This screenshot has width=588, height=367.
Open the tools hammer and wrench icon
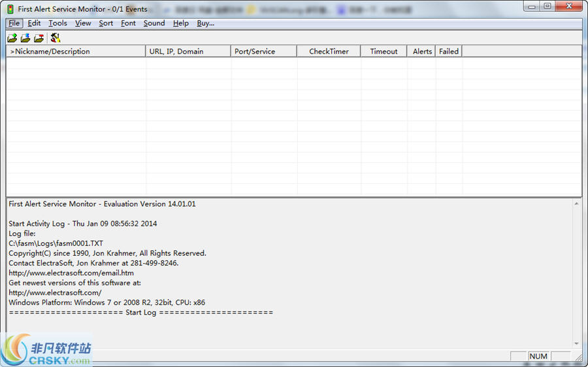[x=56, y=38]
